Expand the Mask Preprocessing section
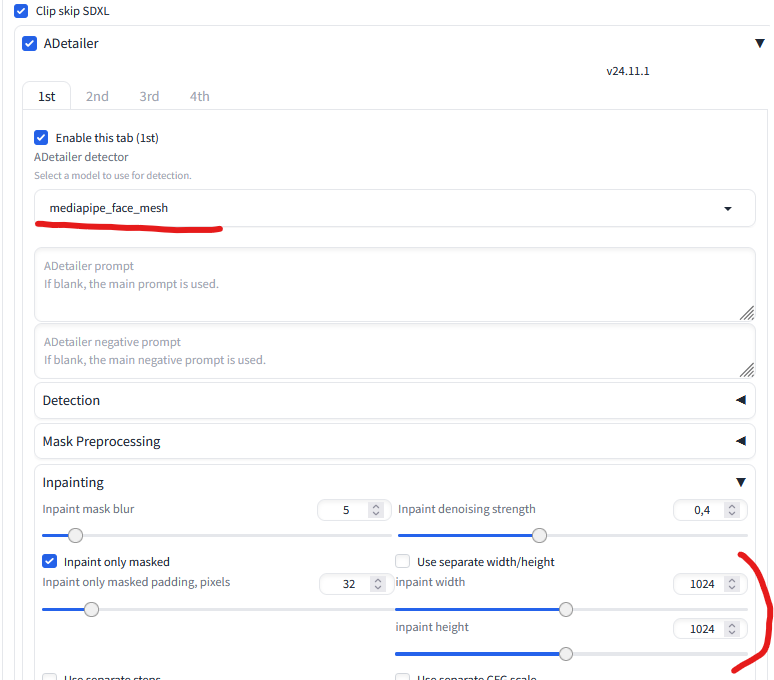This screenshot has width=774, height=680. 741,441
